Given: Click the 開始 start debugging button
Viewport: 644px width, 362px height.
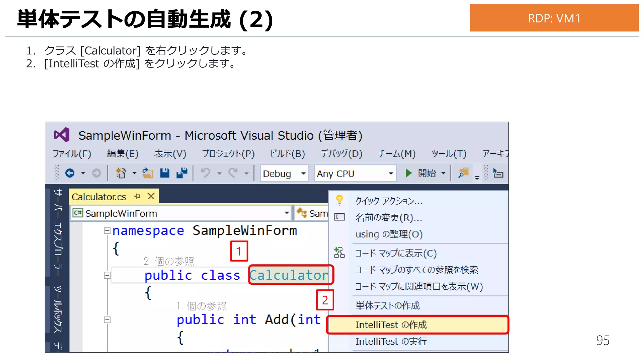Looking at the screenshot, I should point(427,173).
